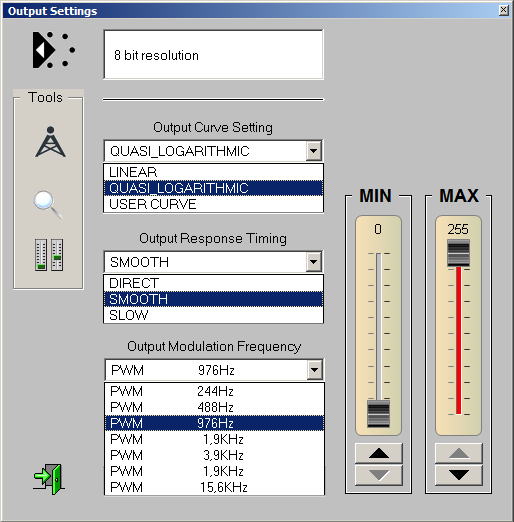Select USER CURVE option
Screen dimensions: 514x522
coord(213,204)
